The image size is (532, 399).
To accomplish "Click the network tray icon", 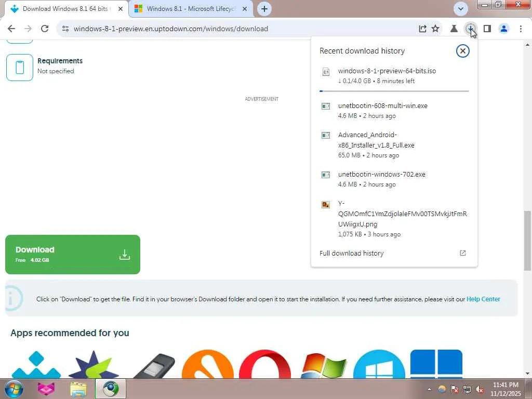I will click(467, 389).
